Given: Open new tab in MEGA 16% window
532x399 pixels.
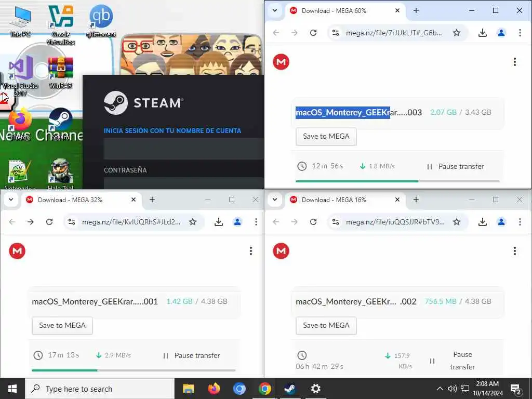Looking at the screenshot, I should point(416,199).
